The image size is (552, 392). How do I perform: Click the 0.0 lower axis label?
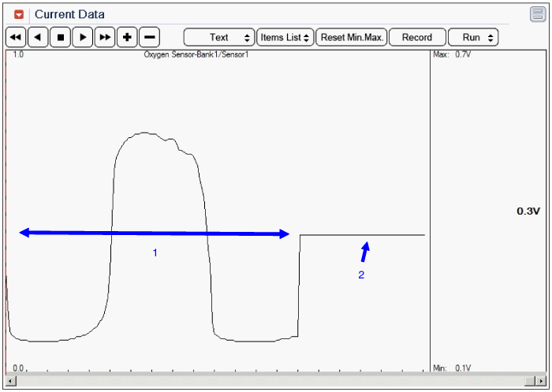pos(18,368)
